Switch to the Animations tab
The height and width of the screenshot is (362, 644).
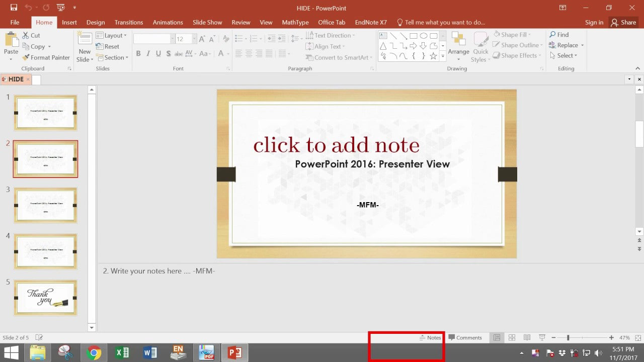click(168, 22)
